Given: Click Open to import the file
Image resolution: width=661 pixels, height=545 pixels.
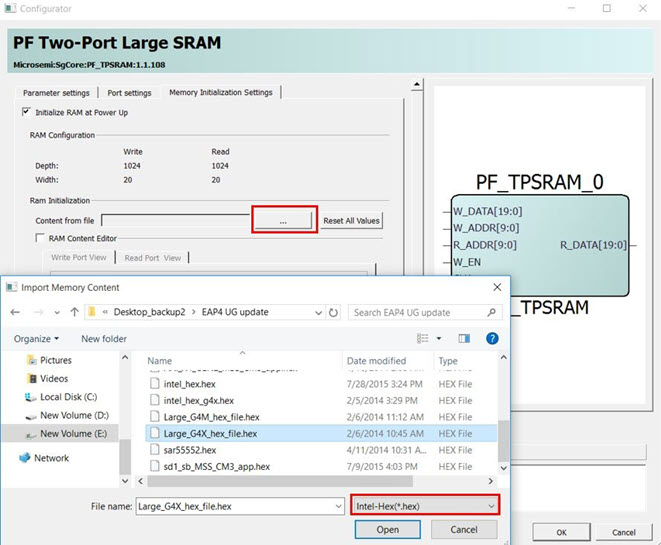Looking at the screenshot, I should (388, 530).
